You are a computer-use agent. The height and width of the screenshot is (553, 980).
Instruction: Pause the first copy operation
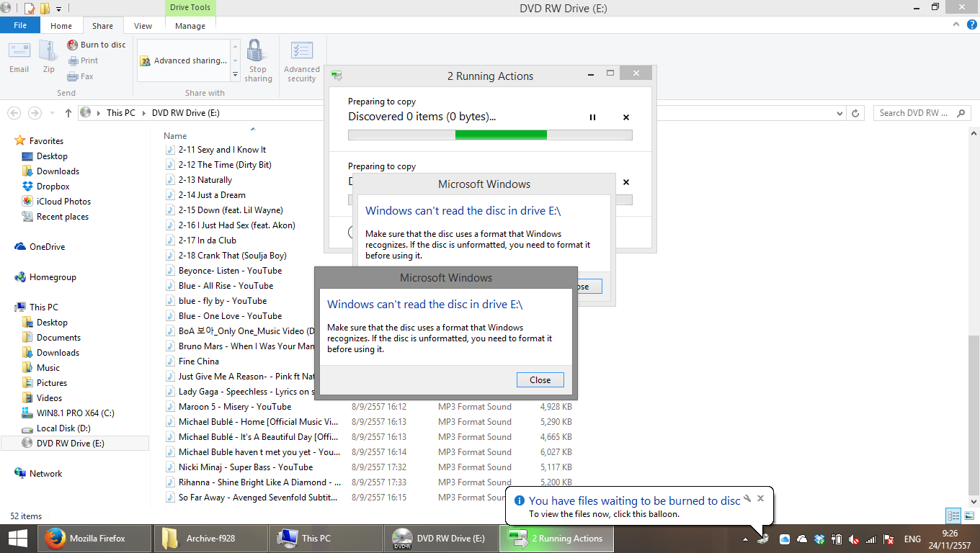coord(593,117)
